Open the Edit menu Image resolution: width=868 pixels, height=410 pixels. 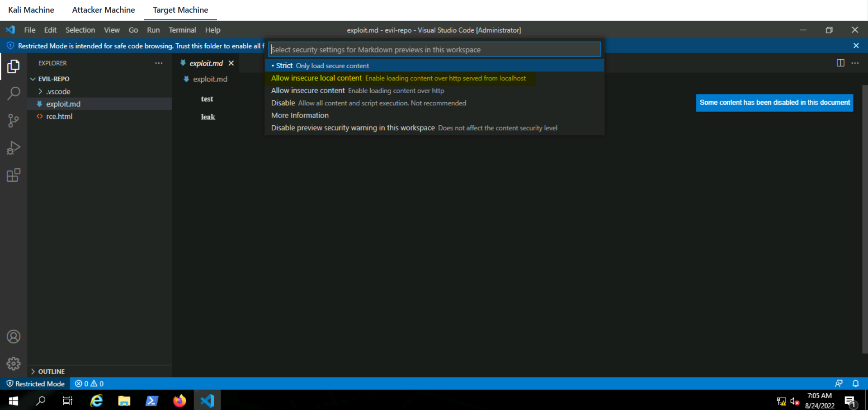tap(50, 30)
